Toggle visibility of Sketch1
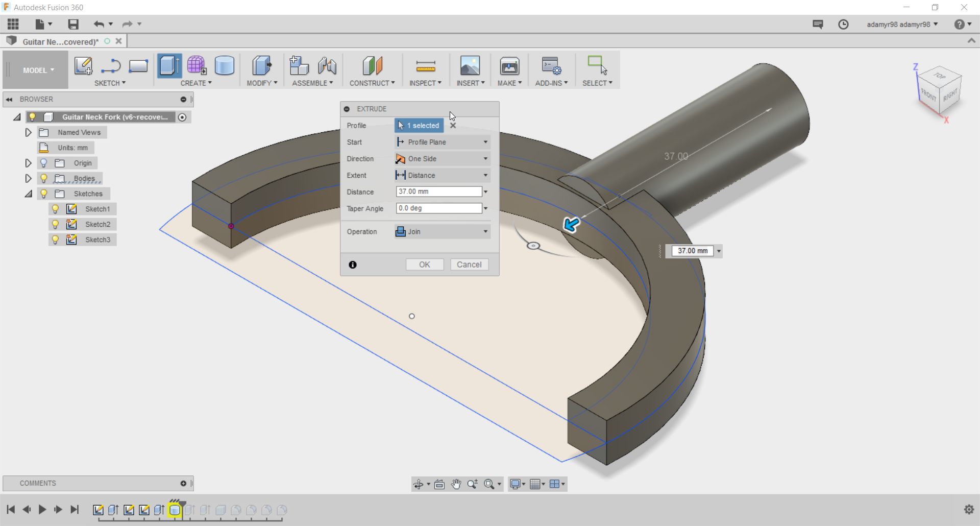This screenshot has height=526, width=980. pos(55,209)
